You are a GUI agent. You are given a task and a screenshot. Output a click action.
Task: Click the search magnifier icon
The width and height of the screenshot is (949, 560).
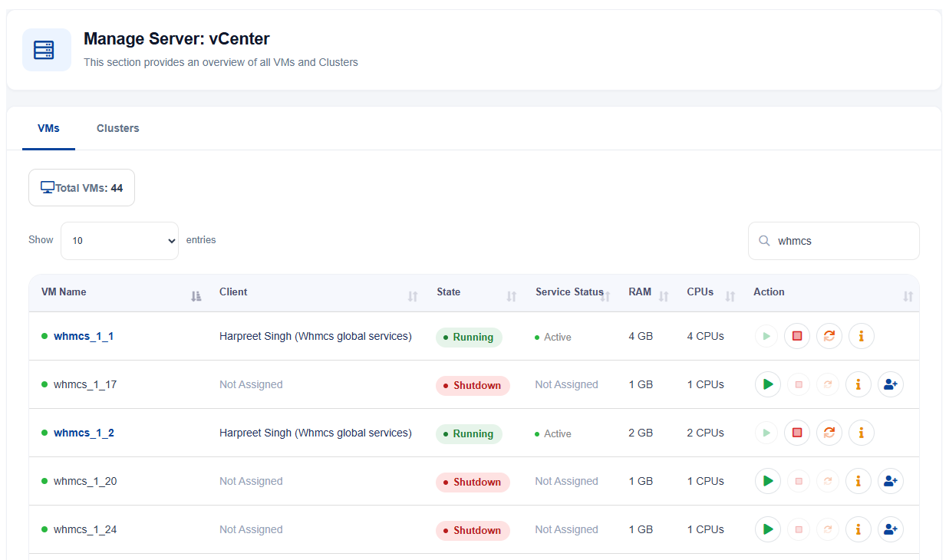(x=764, y=241)
